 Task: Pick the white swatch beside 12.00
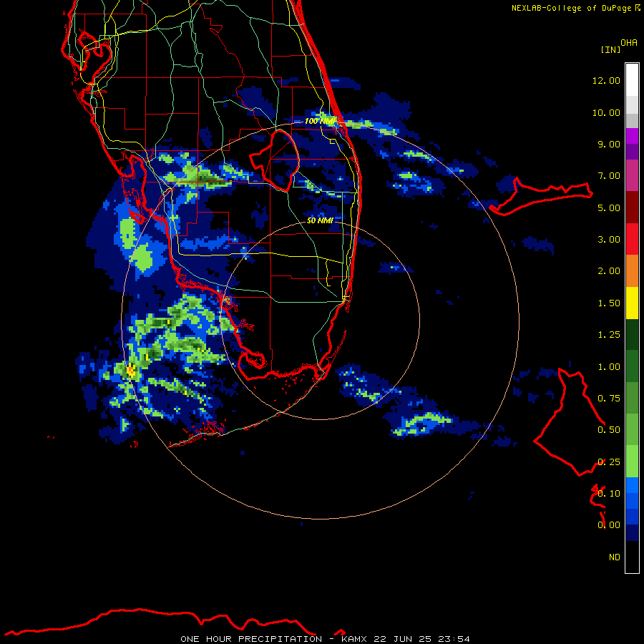pos(632,80)
